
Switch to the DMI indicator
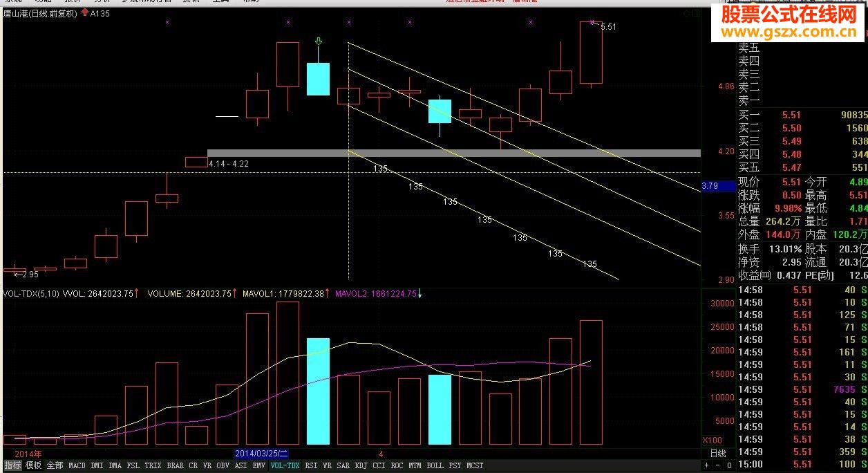pos(97,466)
